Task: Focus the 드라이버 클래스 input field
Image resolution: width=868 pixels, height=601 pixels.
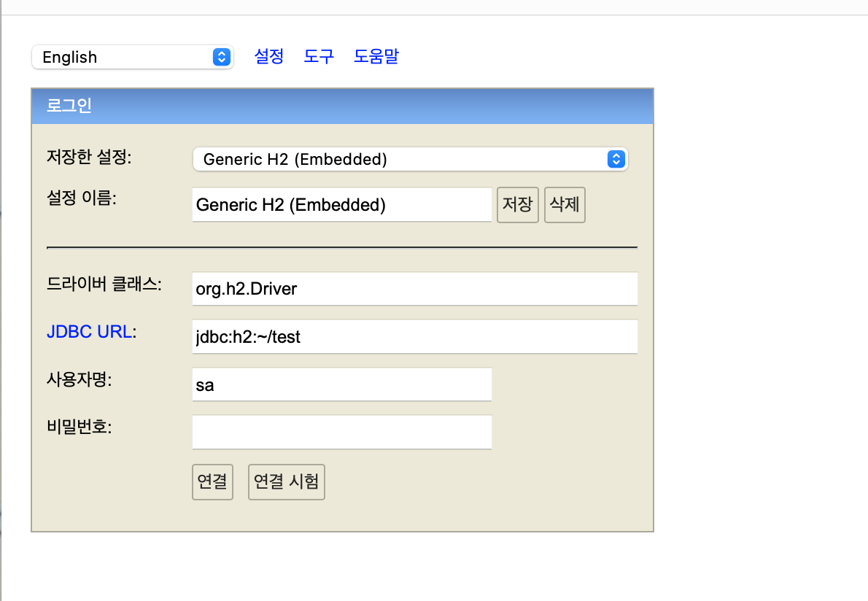Action: point(415,289)
